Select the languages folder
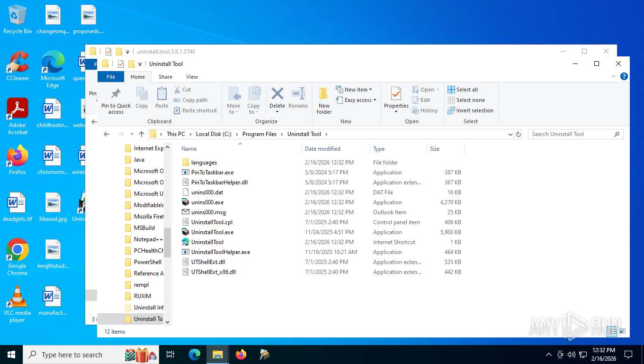The height and width of the screenshot is (364, 644). [x=204, y=163]
